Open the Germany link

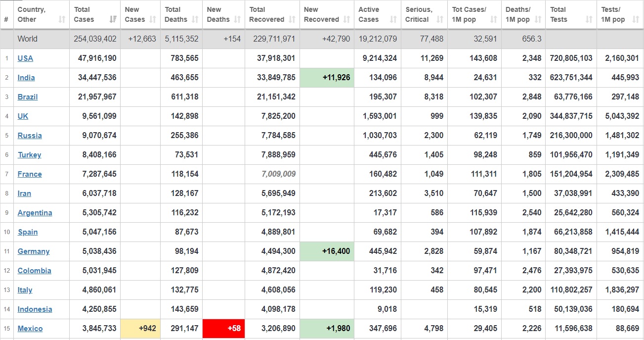(34, 251)
